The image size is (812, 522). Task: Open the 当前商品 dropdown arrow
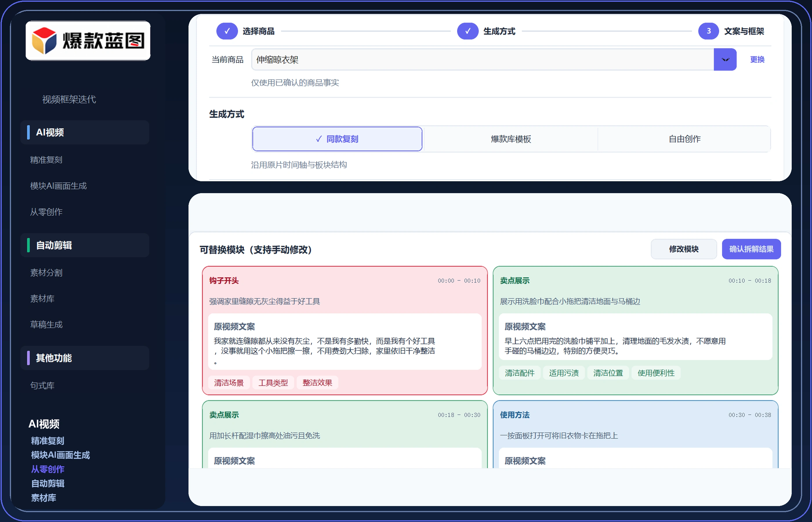click(x=725, y=60)
